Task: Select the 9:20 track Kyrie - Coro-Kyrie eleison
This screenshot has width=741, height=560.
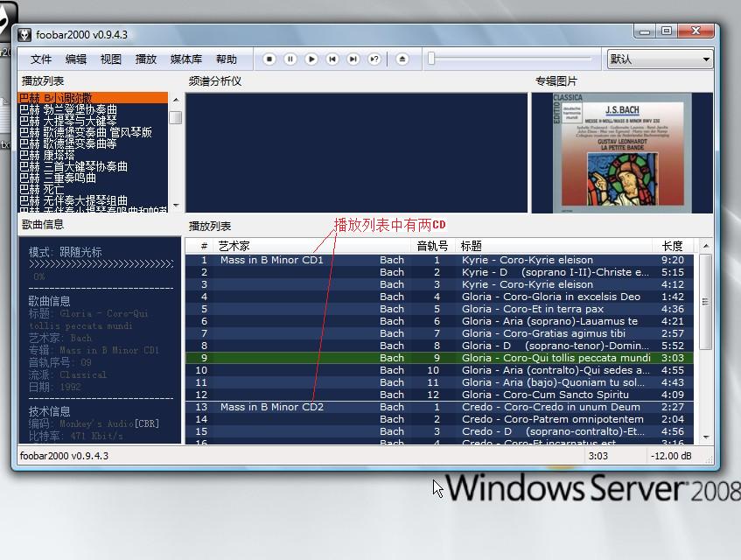Action: point(439,260)
